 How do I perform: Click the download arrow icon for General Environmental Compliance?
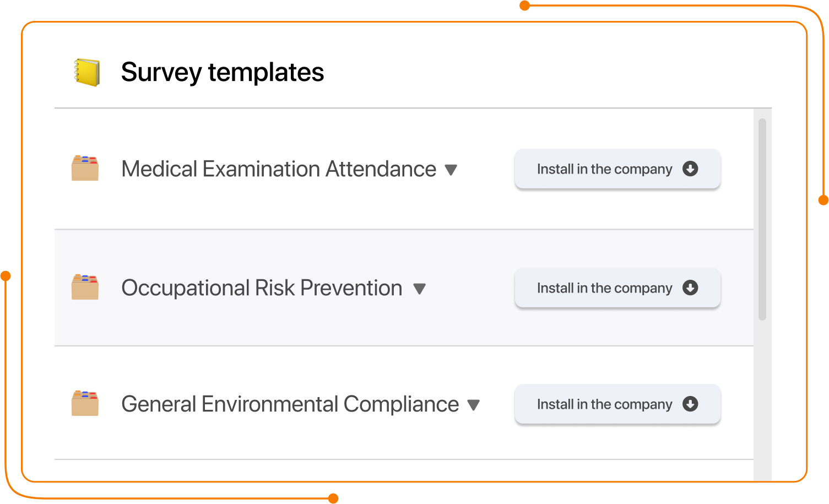pyautogui.click(x=690, y=404)
